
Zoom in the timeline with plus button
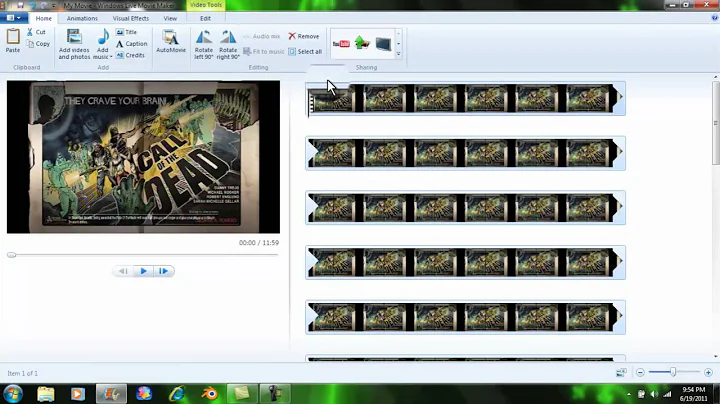tap(708, 372)
